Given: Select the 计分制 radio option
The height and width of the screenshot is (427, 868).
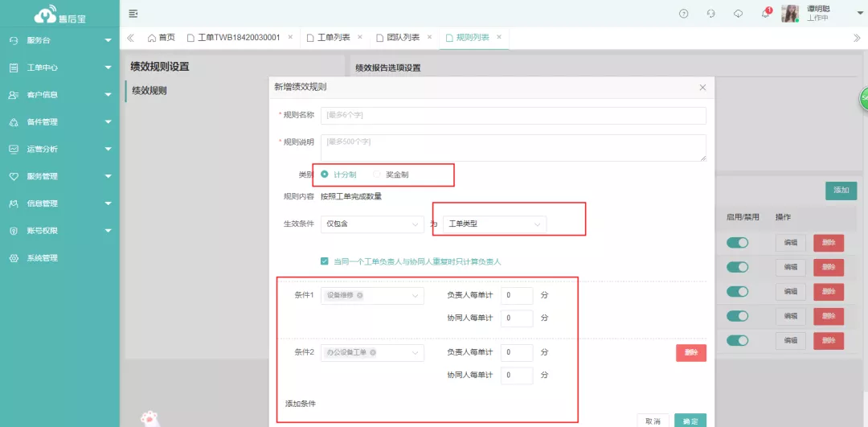Looking at the screenshot, I should click(325, 174).
